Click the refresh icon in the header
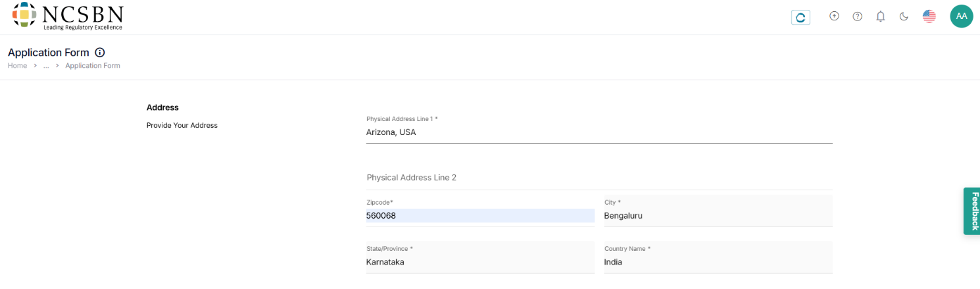 800,18
